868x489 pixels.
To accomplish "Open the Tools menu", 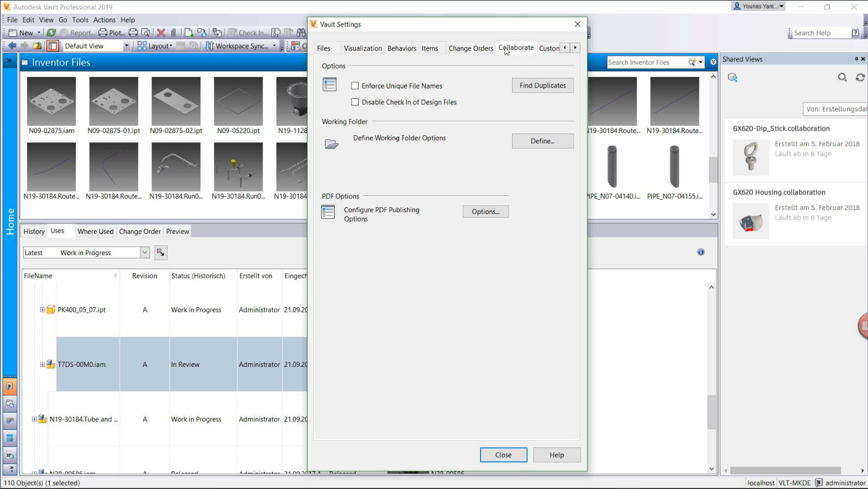I will (80, 20).
